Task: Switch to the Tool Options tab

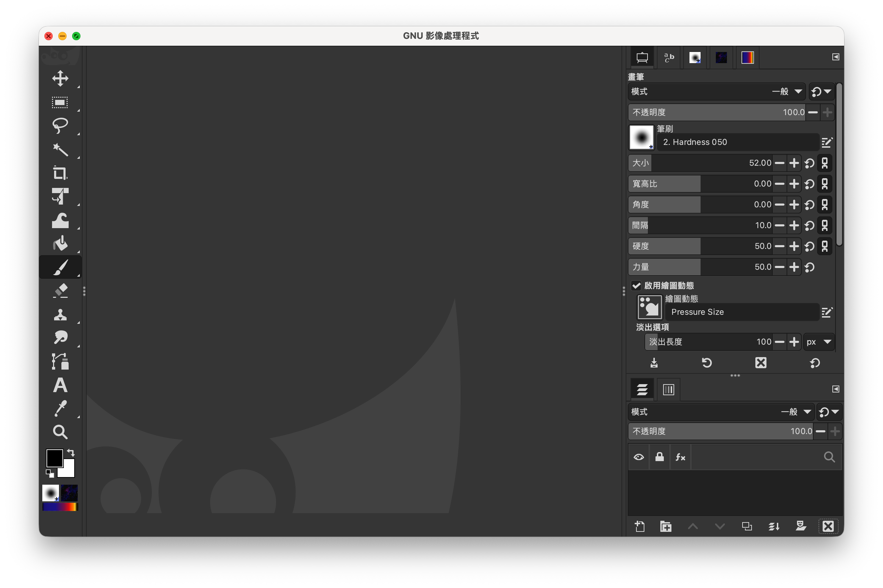Action: coord(642,58)
